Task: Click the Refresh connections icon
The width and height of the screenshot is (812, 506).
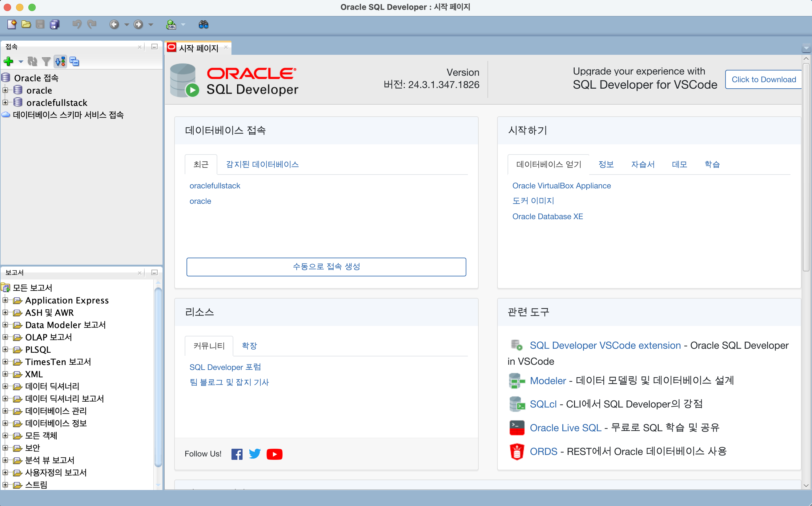Action: click(x=32, y=62)
